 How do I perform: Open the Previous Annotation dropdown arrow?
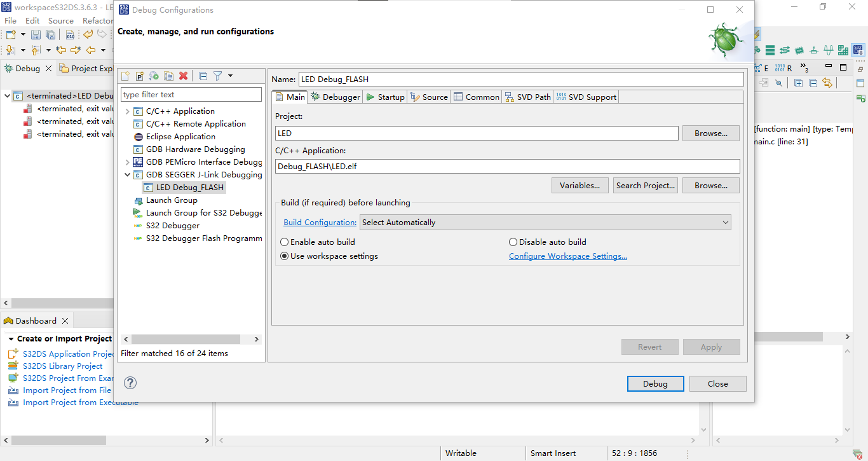coord(48,50)
